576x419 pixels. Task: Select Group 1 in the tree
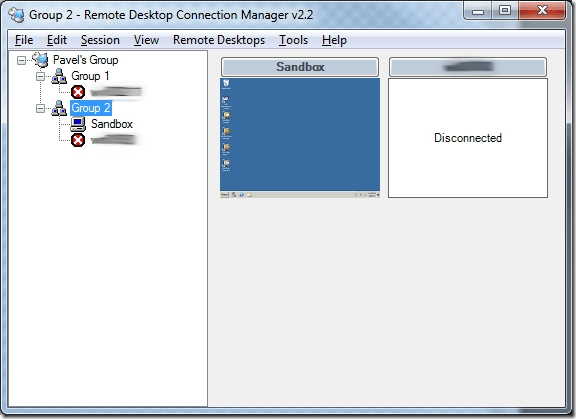click(x=90, y=76)
